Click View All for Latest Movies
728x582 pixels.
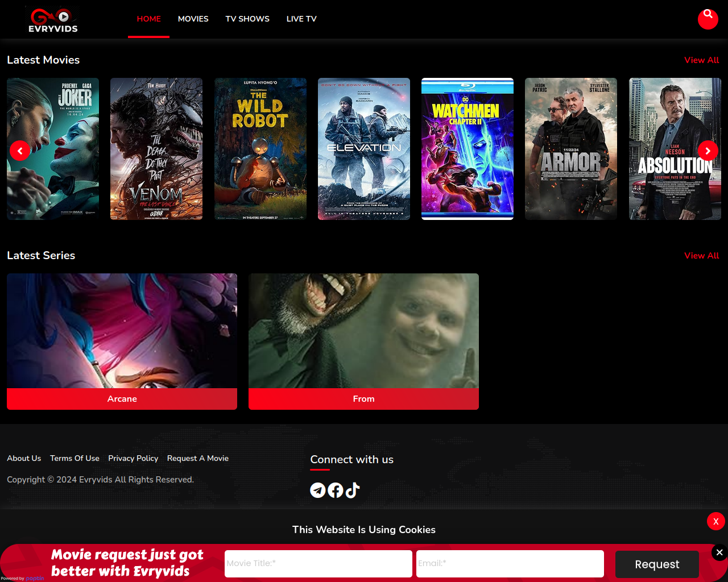point(701,60)
